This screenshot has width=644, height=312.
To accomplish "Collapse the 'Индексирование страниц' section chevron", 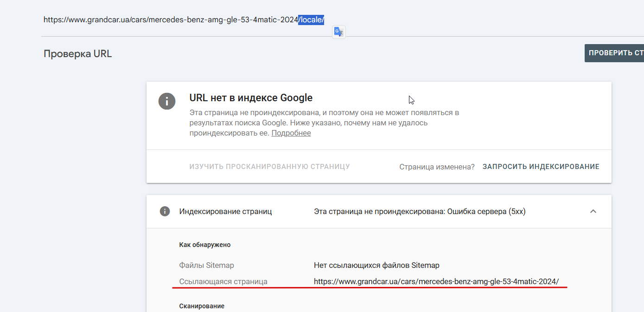I will pyautogui.click(x=593, y=211).
